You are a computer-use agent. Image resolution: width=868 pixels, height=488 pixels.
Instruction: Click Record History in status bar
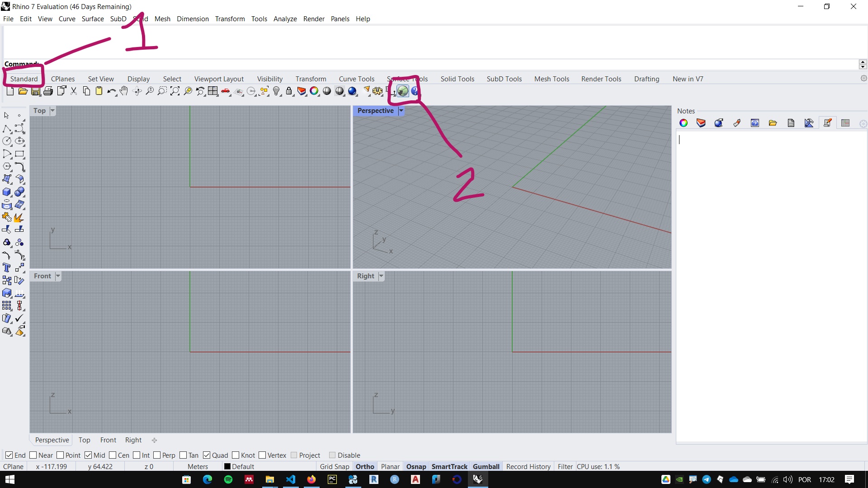click(x=528, y=467)
